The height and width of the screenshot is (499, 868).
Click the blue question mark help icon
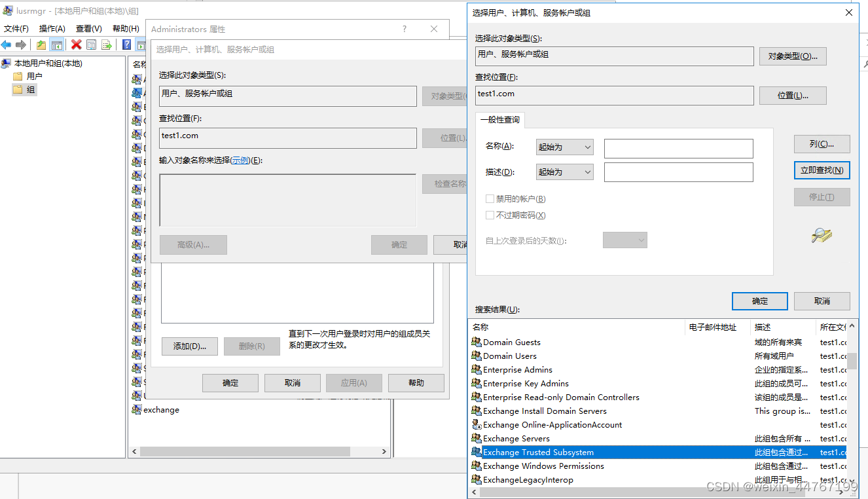tap(127, 45)
